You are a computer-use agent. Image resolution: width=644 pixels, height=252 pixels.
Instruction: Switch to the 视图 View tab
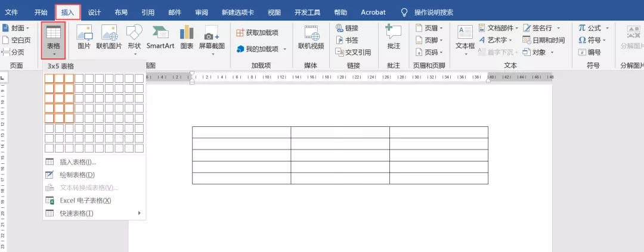(x=274, y=13)
